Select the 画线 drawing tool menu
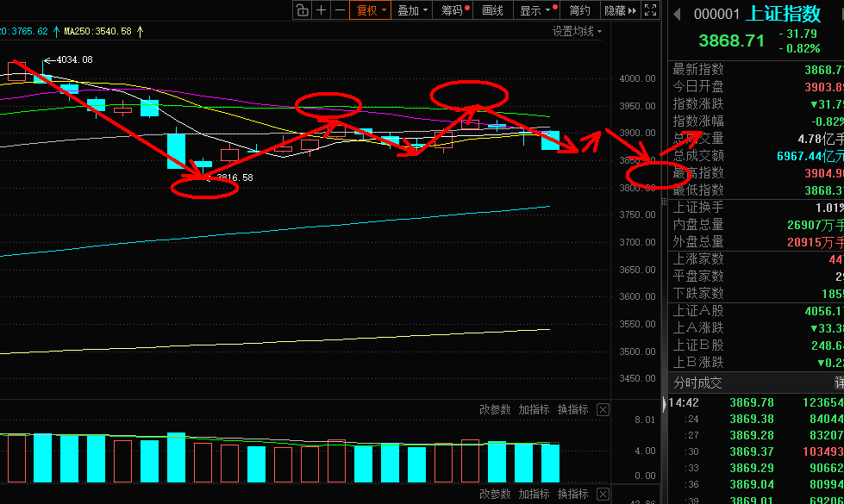 point(492,10)
